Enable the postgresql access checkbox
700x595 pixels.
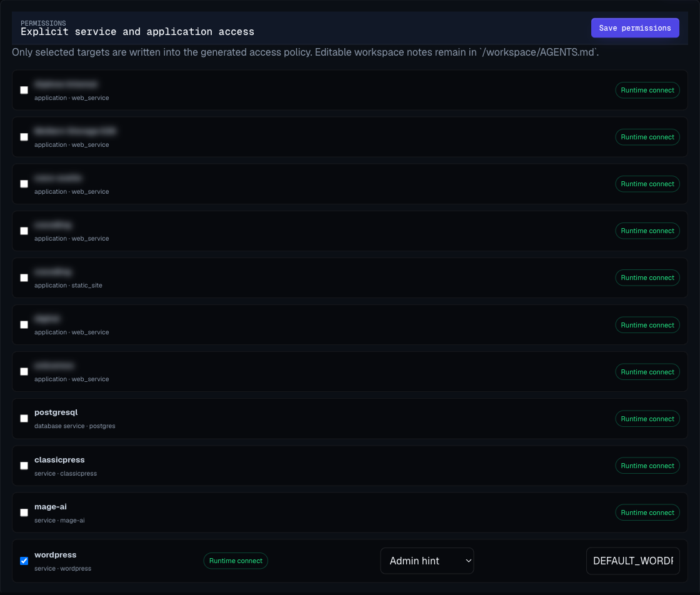point(24,418)
